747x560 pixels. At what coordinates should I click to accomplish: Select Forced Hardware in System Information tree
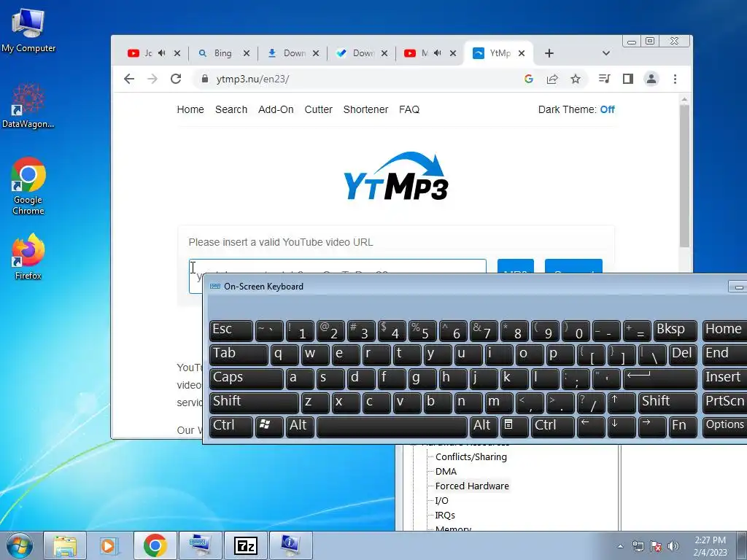click(x=472, y=486)
